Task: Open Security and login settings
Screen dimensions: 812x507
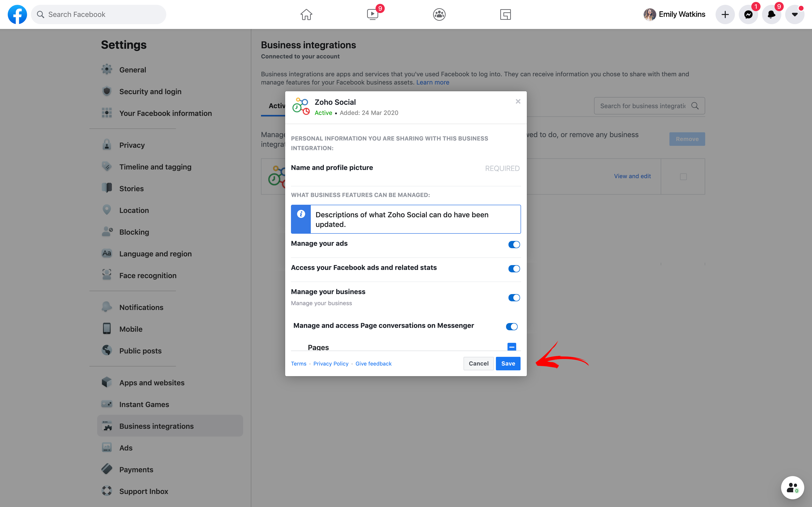Action: 150,92
